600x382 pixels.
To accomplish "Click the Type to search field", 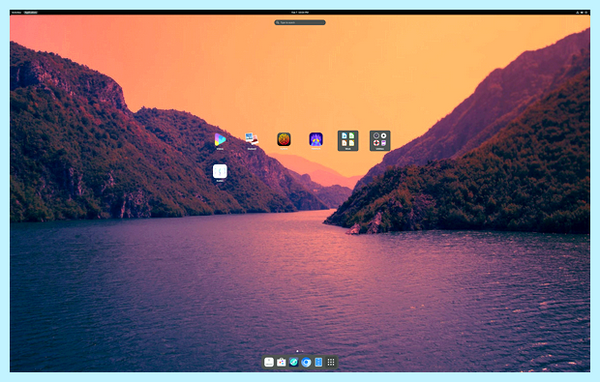I will pos(300,23).
